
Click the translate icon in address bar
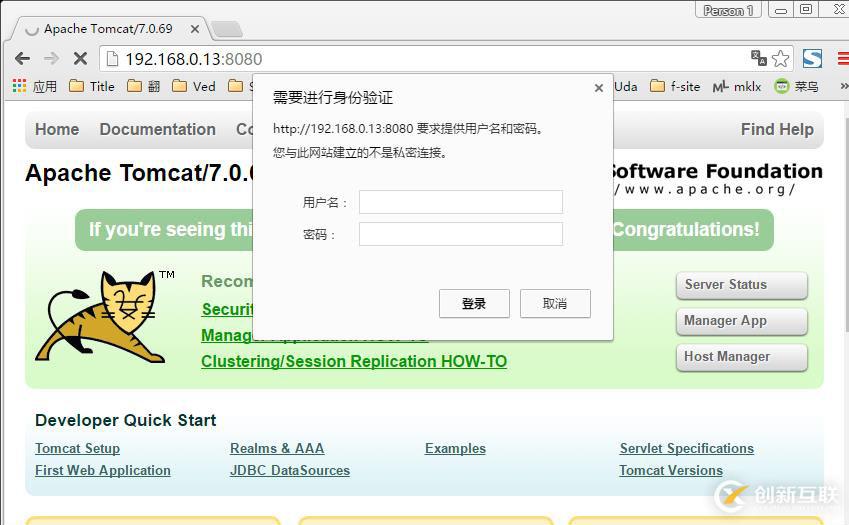click(759, 58)
